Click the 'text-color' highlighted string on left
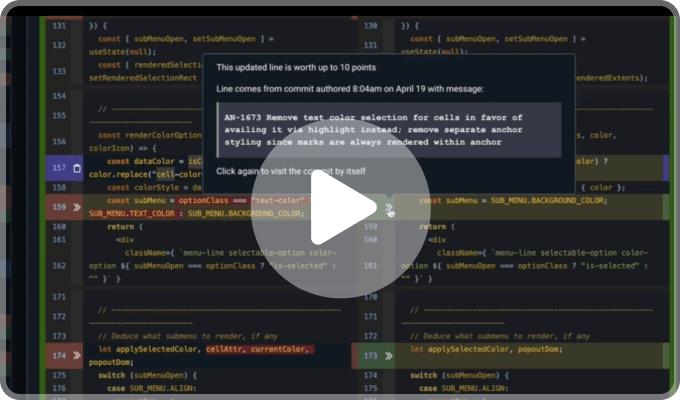680x400 pixels. [x=279, y=200]
